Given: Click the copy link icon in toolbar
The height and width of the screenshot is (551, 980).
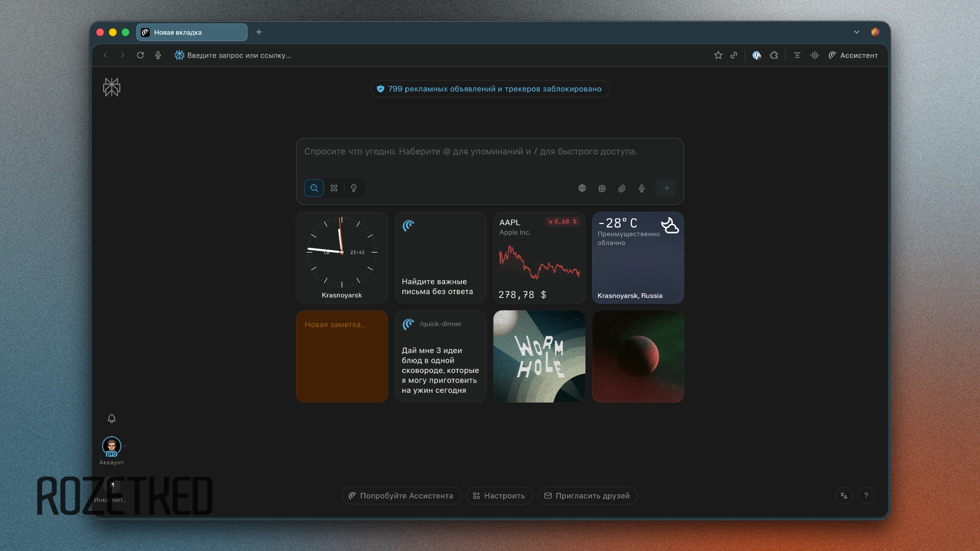Looking at the screenshot, I should pos(733,55).
